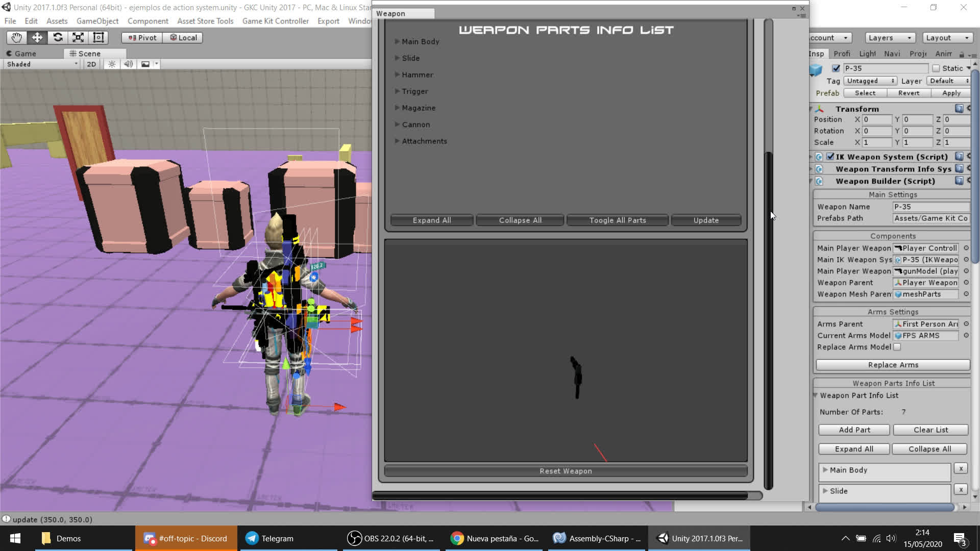
Task: Select the Hand tool in toolbar
Action: [x=16, y=37]
